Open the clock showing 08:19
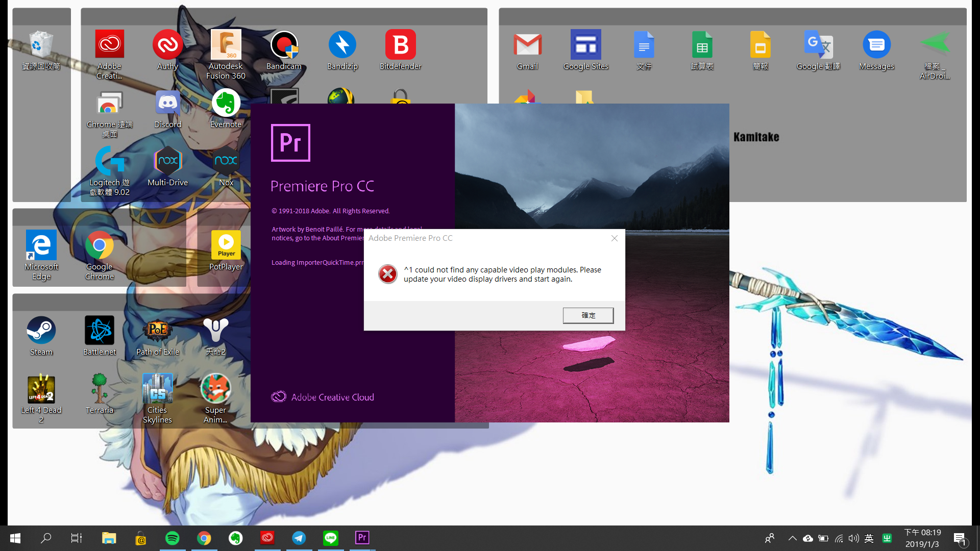The image size is (980, 551). pos(922,538)
